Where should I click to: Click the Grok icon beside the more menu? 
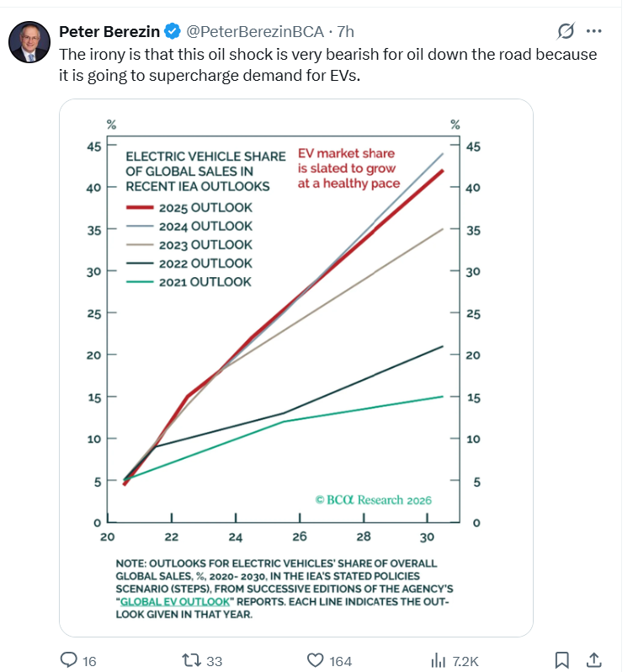[x=567, y=32]
